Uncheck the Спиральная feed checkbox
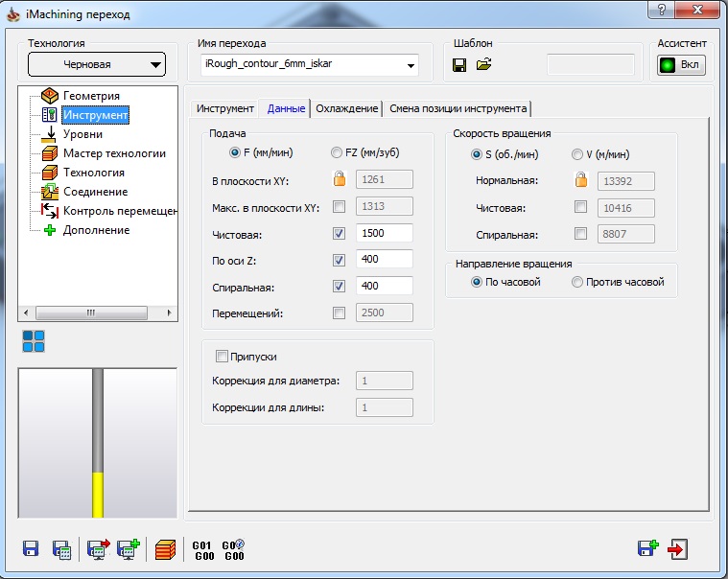Screen dimensions: 728x579 point(339,287)
